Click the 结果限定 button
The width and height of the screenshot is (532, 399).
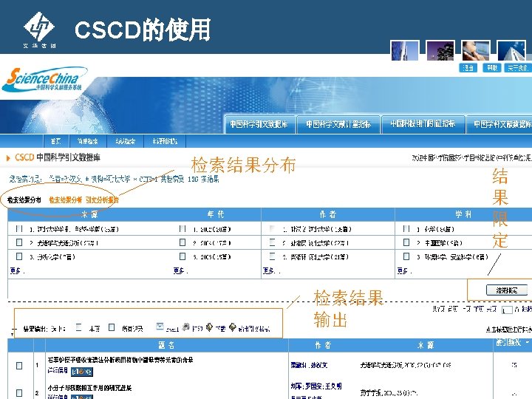(x=507, y=290)
